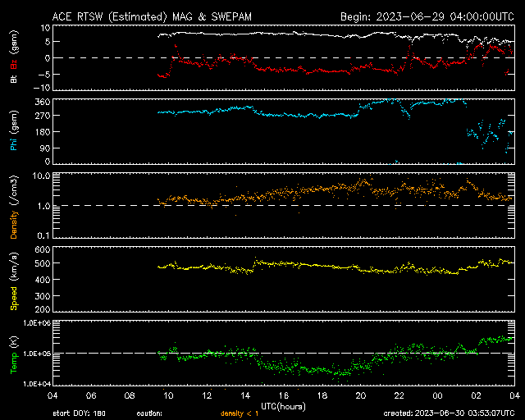The width and height of the screenshot is (525, 420).
Task: Select the start DOY: 180 footer text
Action: tap(79, 413)
